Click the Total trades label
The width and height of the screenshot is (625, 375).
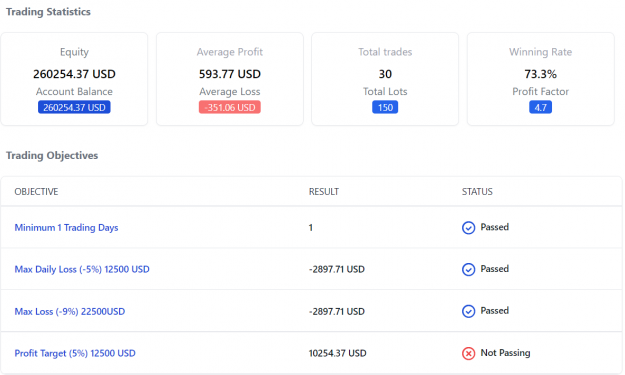tap(385, 52)
